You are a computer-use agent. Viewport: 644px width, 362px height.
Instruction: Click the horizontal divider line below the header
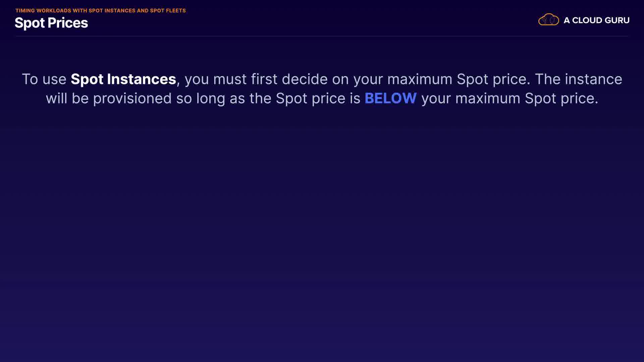tap(322, 36)
